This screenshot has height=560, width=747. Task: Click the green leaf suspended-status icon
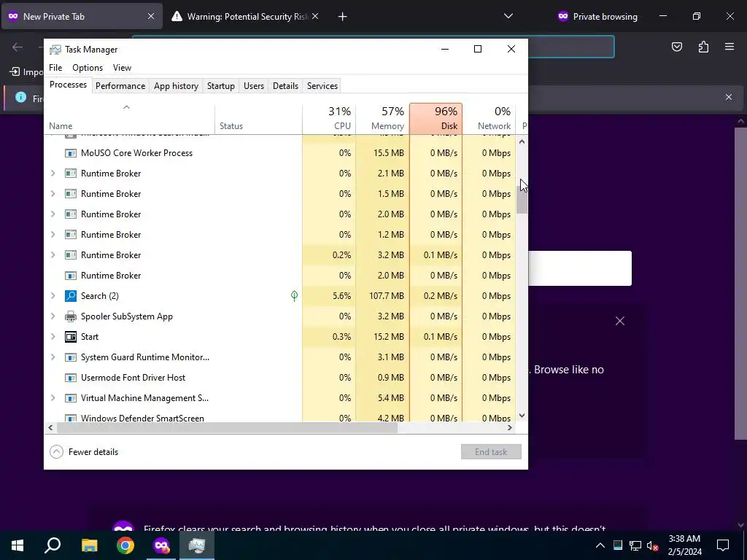pyautogui.click(x=295, y=296)
